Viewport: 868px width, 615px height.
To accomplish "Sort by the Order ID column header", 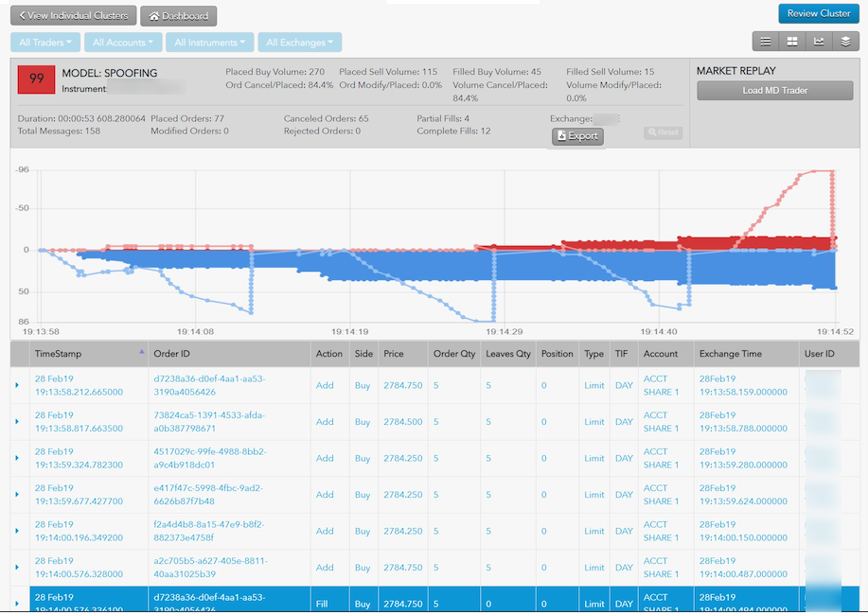I will [x=172, y=354].
